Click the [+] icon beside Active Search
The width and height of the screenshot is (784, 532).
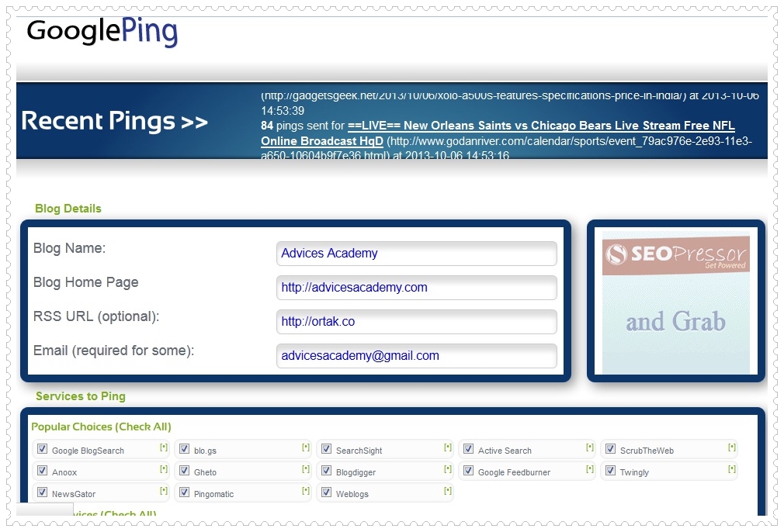click(x=589, y=448)
